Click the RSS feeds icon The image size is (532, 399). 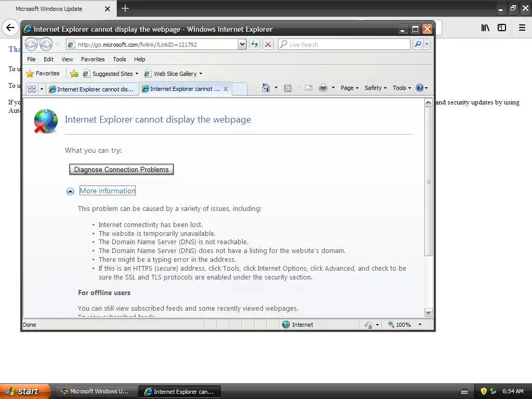click(288, 88)
